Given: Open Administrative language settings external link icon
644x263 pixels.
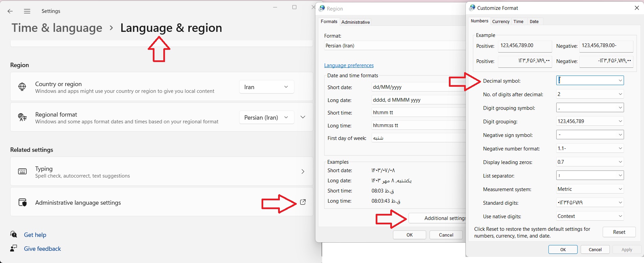Looking at the screenshot, I should [303, 202].
